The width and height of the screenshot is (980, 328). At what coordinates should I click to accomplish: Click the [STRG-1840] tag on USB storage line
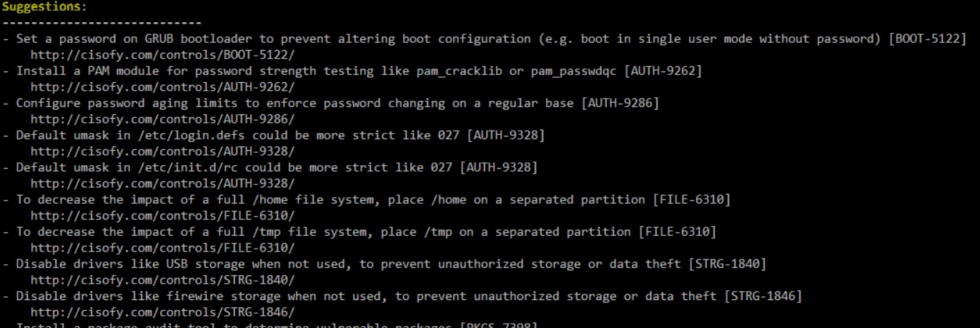727,264
